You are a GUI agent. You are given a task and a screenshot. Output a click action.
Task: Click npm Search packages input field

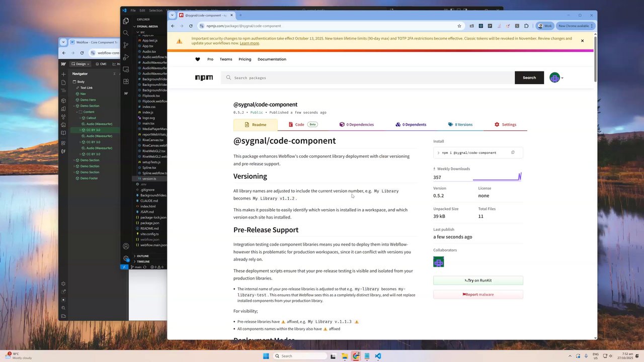[x=368, y=77]
